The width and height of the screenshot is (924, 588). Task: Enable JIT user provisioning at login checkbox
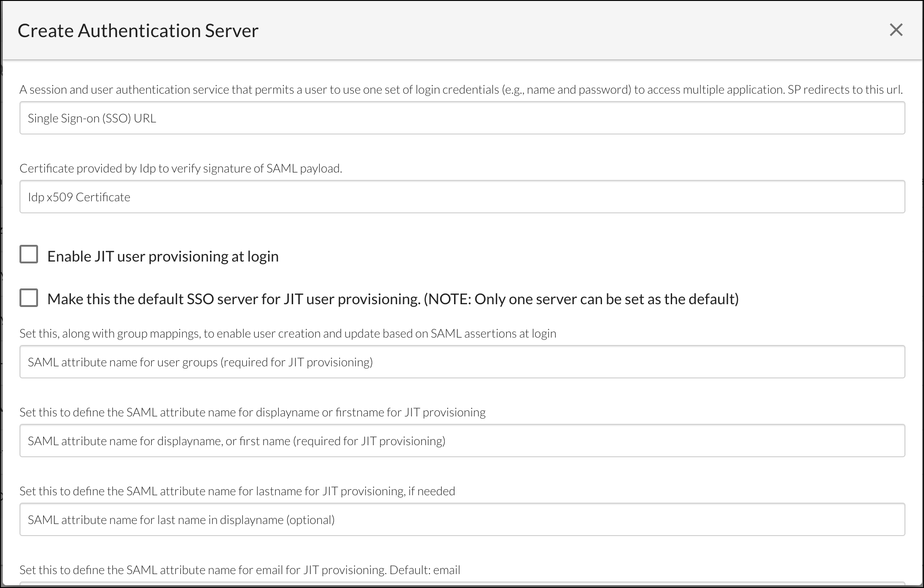29,255
